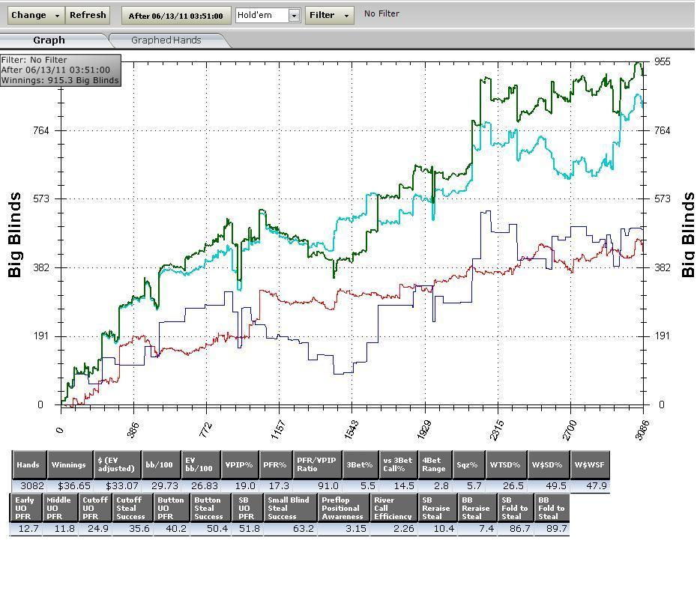Sort by the Winnings column header
700x597 pixels.
coord(68,465)
